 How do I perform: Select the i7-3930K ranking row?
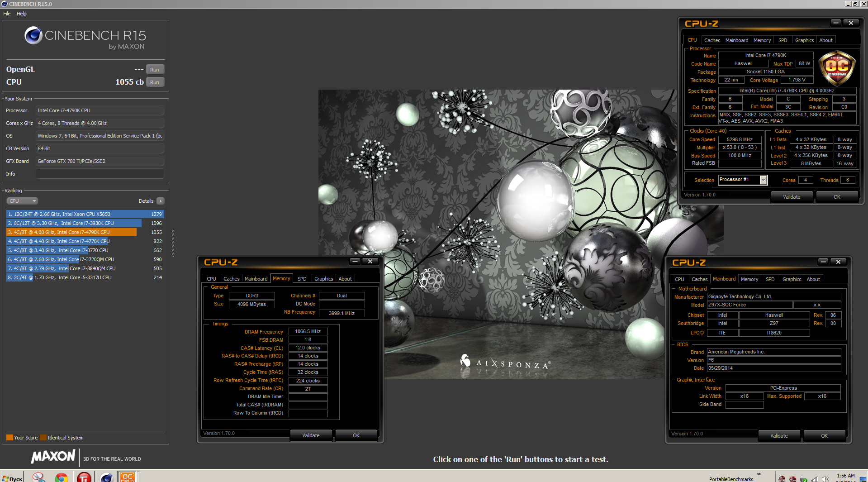click(x=85, y=223)
